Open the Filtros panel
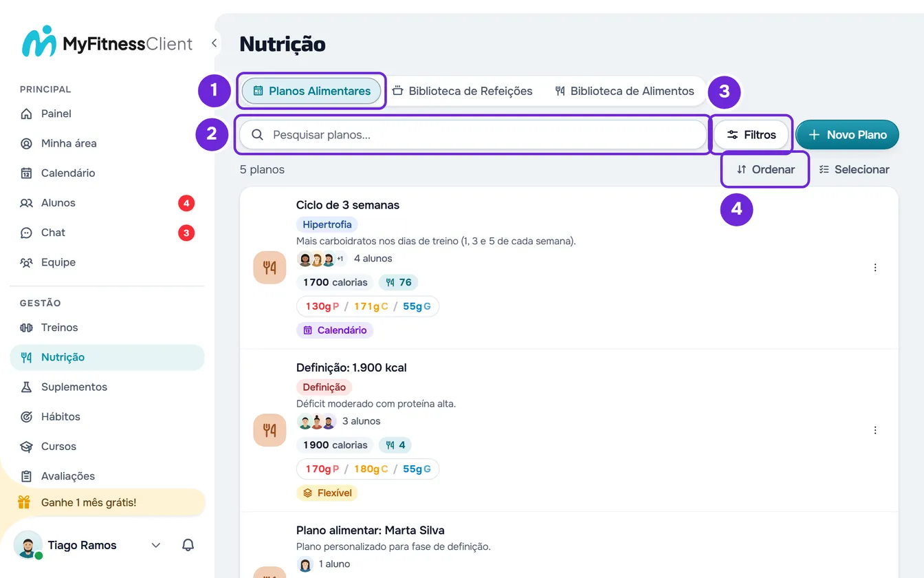This screenshot has width=924, height=578. 751,135
